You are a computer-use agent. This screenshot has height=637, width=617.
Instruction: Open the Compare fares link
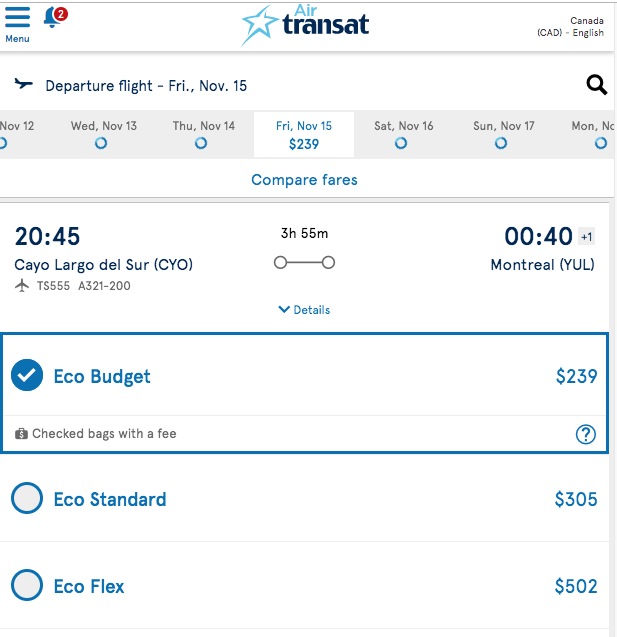tap(304, 180)
